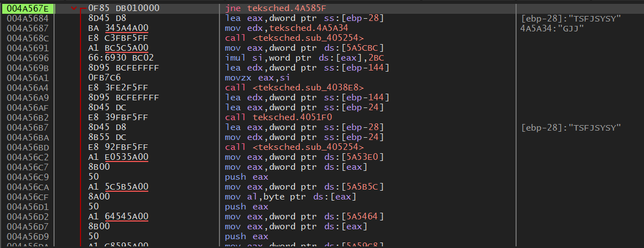Viewport: 644px width, 248px height.
Task: Select address 004A56BA row
Action: click(x=28, y=137)
